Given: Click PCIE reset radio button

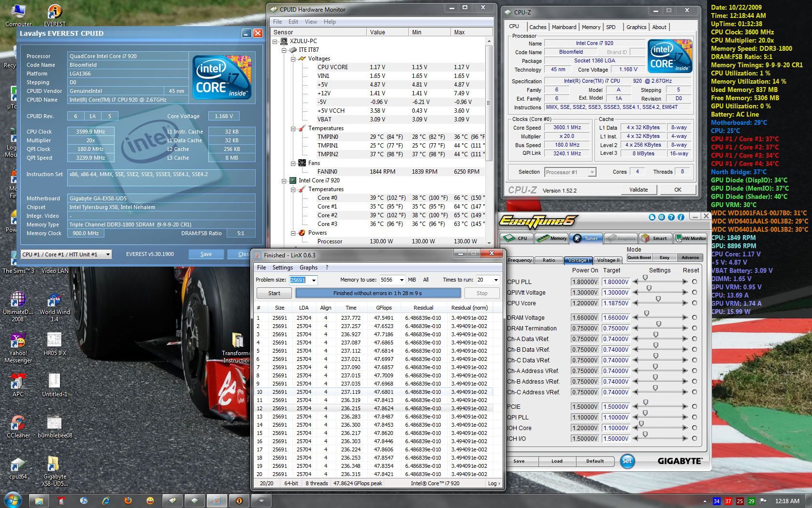Looking at the screenshot, I should click(x=695, y=406).
